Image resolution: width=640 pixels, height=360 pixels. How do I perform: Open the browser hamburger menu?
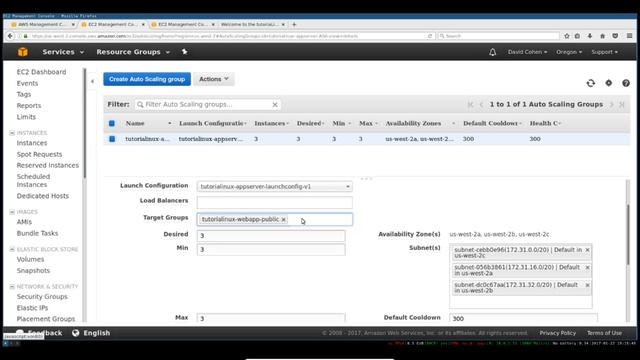tap(629, 36)
